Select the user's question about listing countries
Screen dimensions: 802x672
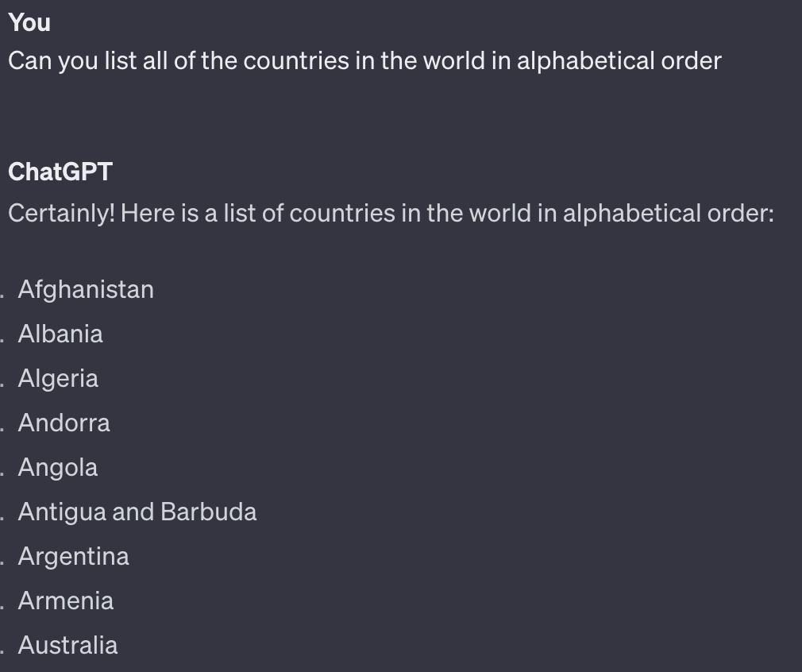pos(364,61)
